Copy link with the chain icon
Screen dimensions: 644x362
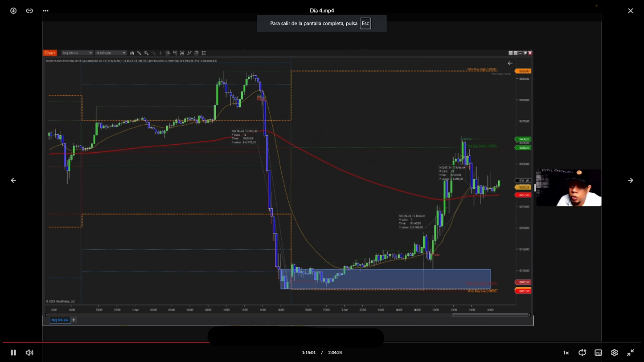29,11
